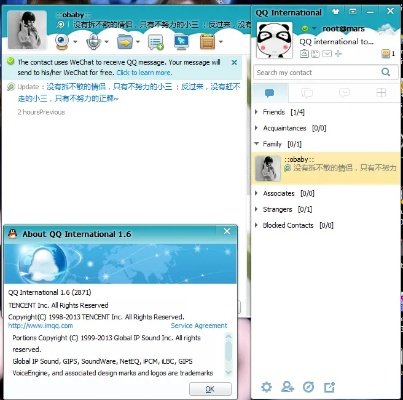Click the send file folder icon
The height and width of the screenshot is (400, 403).
coord(125,42)
